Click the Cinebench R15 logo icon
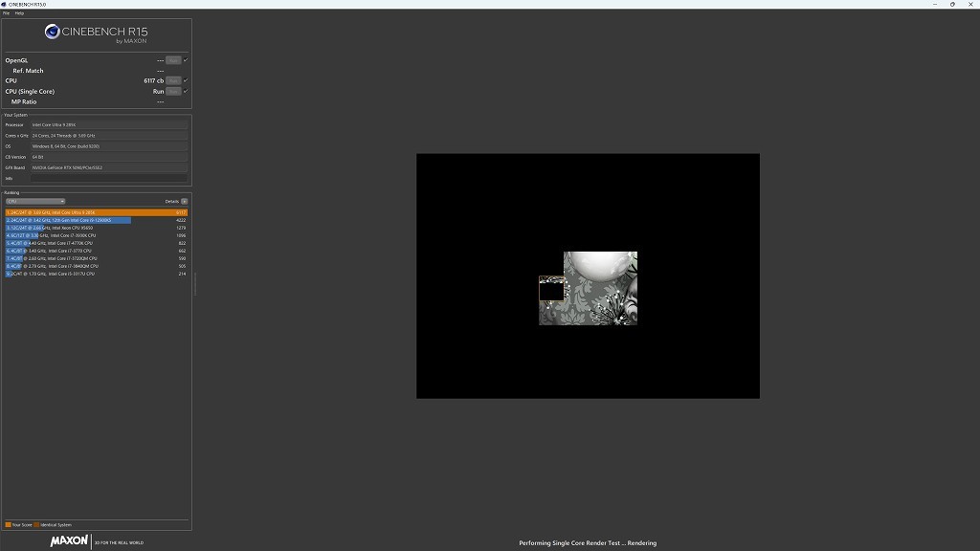Viewport: 980px width, 551px height. pos(52,32)
